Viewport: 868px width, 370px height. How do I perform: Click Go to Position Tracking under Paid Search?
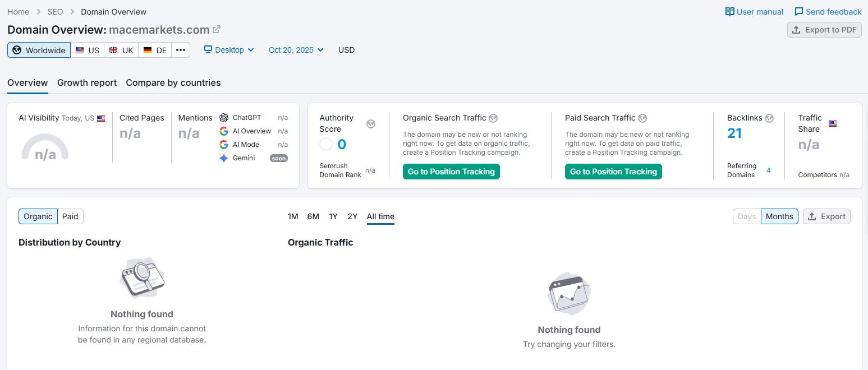click(x=613, y=172)
